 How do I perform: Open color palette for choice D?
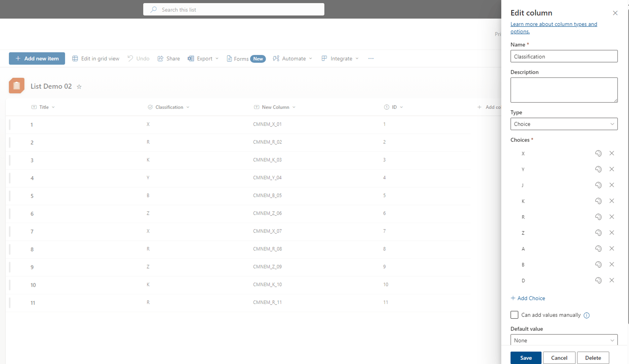click(x=598, y=280)
